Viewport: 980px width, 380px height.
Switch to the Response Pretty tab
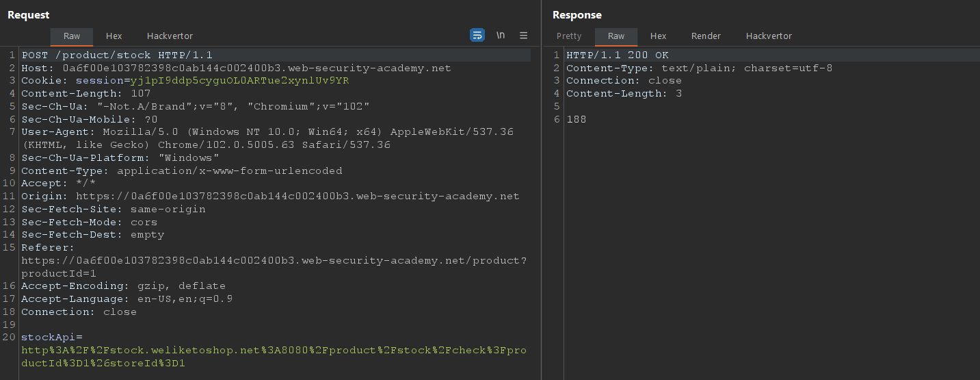[569, 36]
